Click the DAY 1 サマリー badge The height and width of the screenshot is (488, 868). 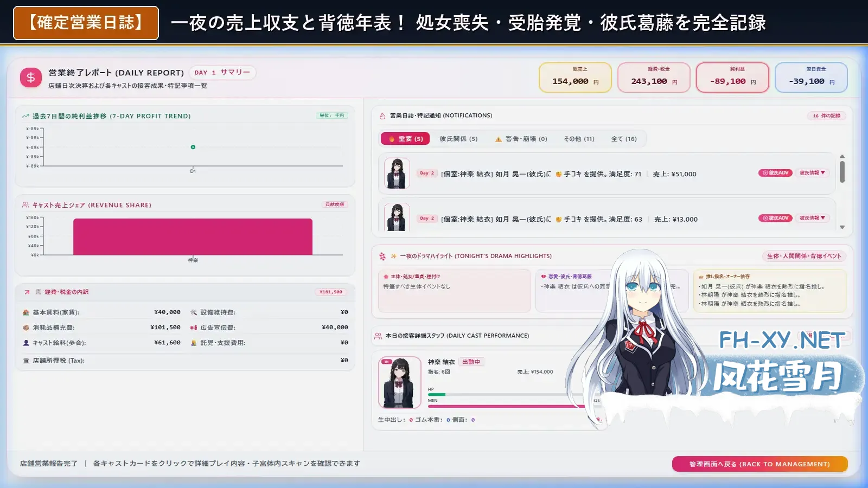(x=222, y=72)
